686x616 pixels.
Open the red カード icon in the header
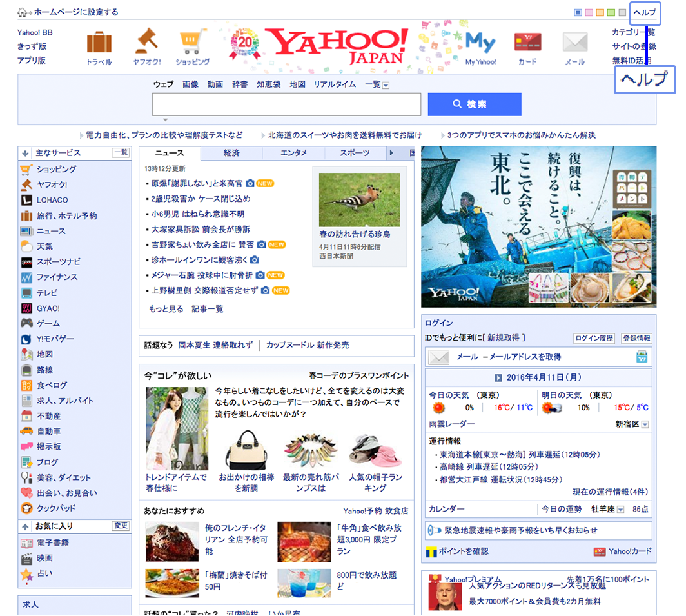pos(527,43)
